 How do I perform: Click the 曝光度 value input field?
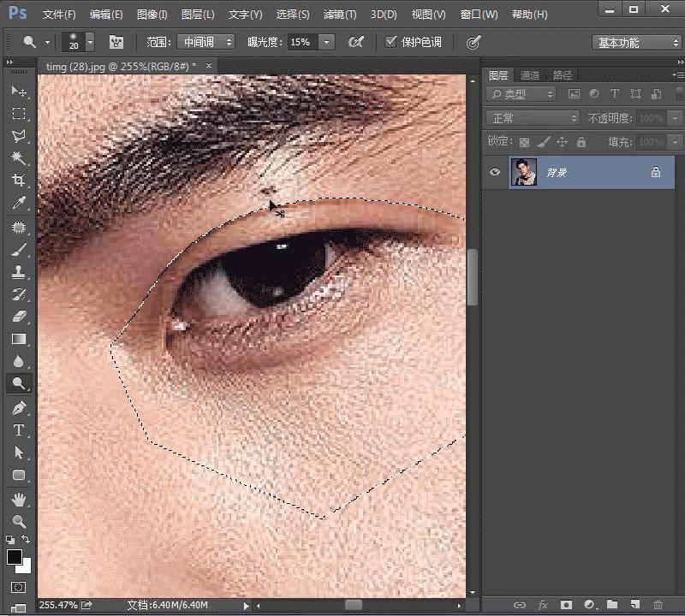pos(301,42)
